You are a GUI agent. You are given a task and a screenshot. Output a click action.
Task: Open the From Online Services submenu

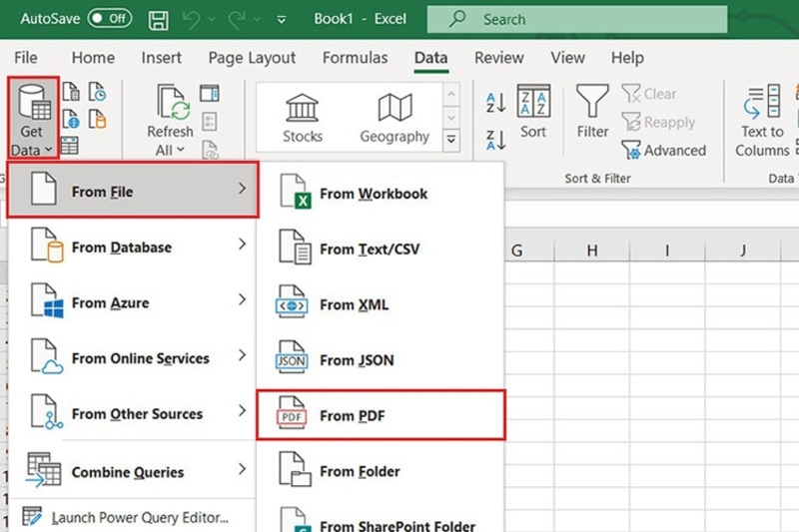[x=132, y=357]
